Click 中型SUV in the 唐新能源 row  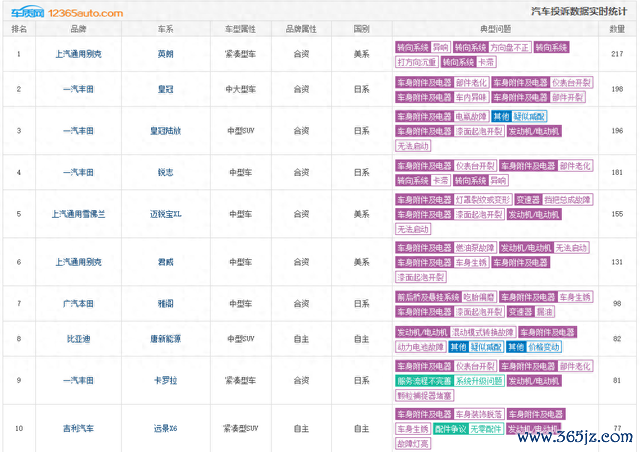pyautogui.click(x=240, y=339)
